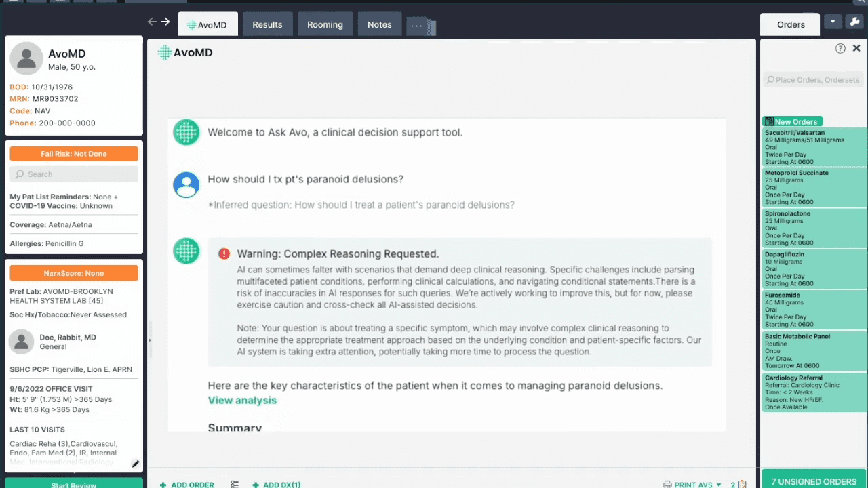
Task: Open the dropdown arrow next to Orders
Action: click(x=833, y=22)
